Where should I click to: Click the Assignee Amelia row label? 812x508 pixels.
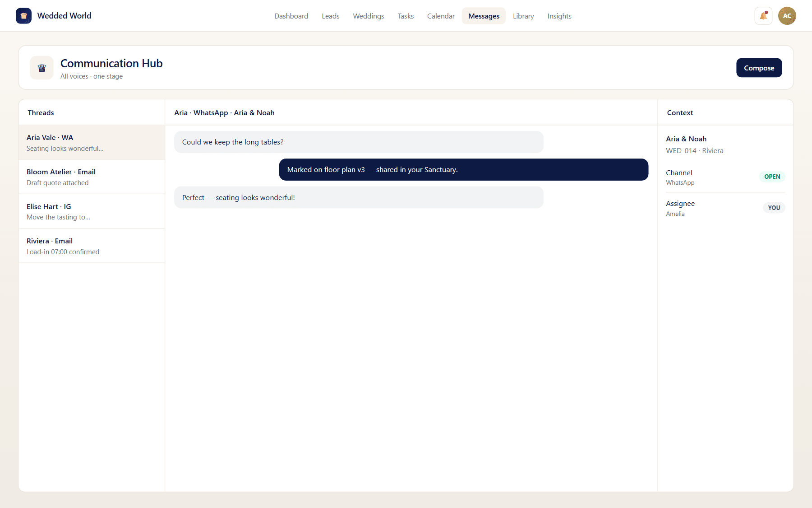pyautogui.click(x=680, y=208)
